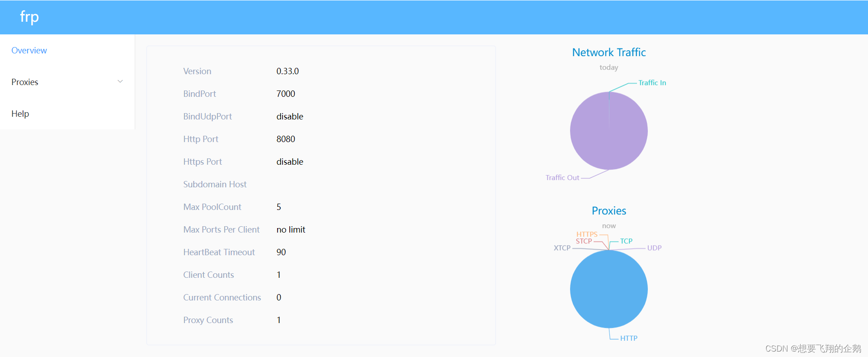The image size is (868, 357).
Task: Click the XTCP label on proxies chart
Action: click(x=562, y=248)
